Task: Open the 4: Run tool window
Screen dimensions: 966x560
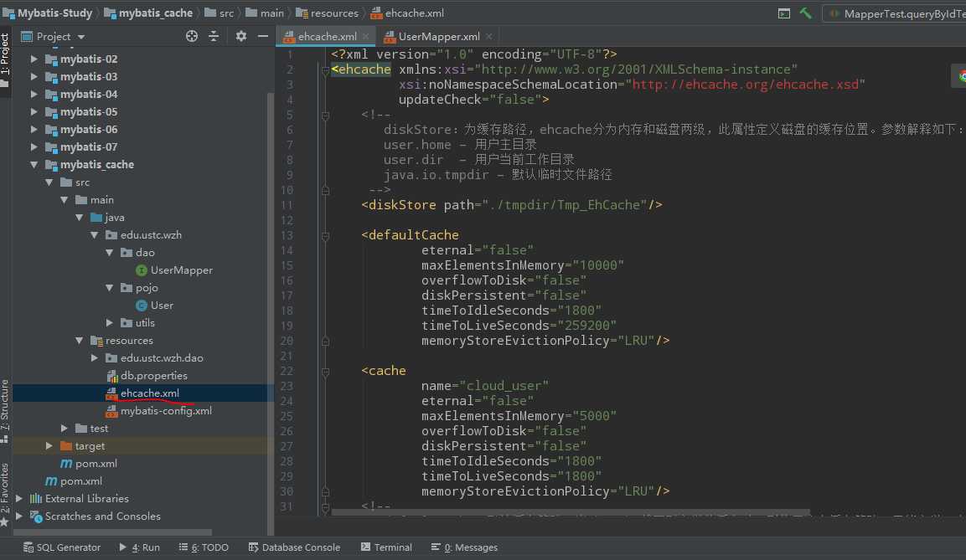Action: (x=139, y=547)
